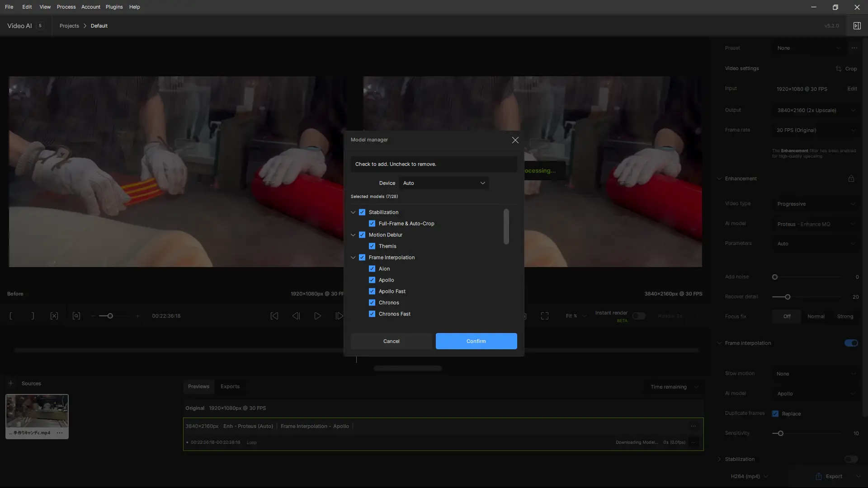Collapse the Motion Deblur model group
Image resolution: width=868 pixels, height=488 pixels.
click(x=353, y=235)
